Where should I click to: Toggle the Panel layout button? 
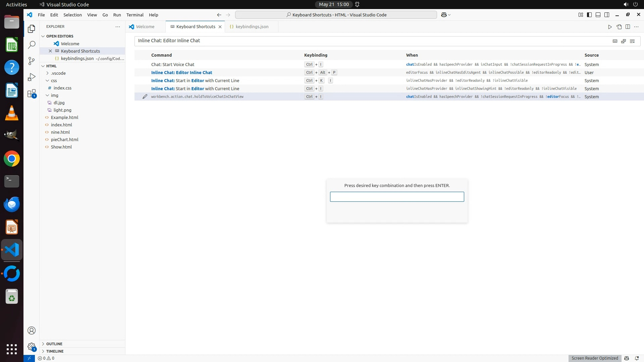pyautogui.click(x=598, y=15)
